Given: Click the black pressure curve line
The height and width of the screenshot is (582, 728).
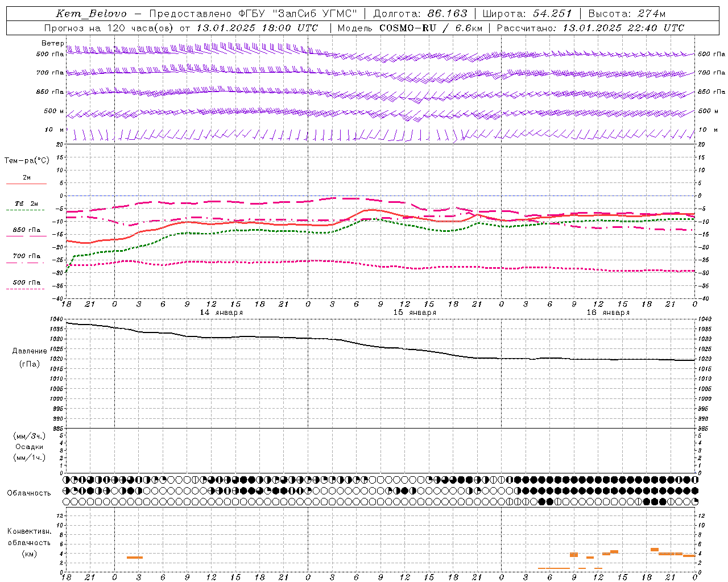Looking at the screenshot, I should (x=381, y=347).
